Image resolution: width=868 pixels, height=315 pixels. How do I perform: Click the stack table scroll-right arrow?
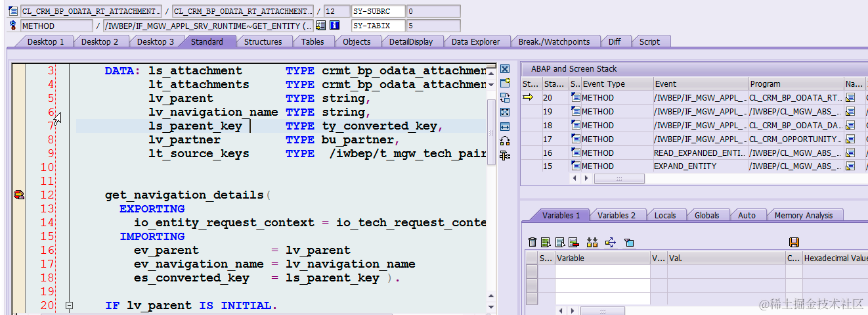pyautogui.click(x=588, y=178)
